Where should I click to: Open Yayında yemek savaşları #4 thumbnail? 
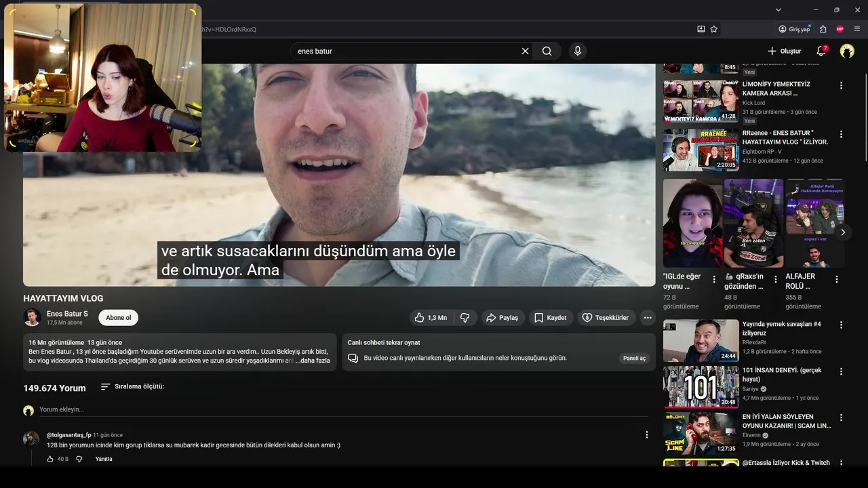pos(701,342)
